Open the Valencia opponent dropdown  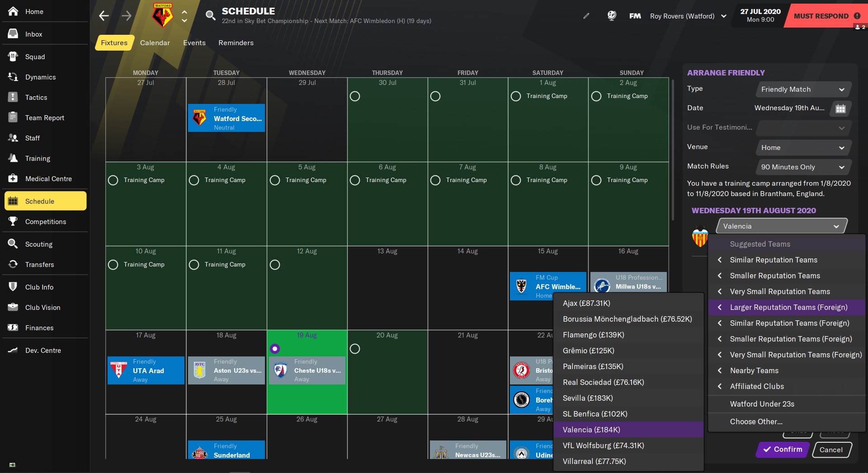point(782,226)
